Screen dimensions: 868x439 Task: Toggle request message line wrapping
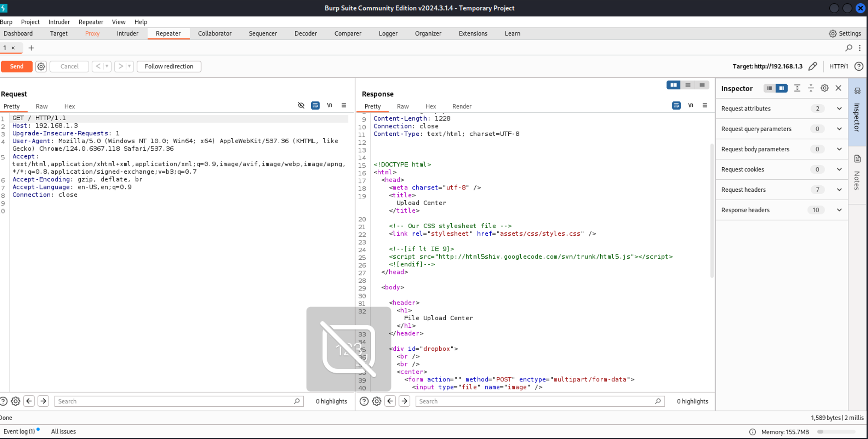(315, 105)
